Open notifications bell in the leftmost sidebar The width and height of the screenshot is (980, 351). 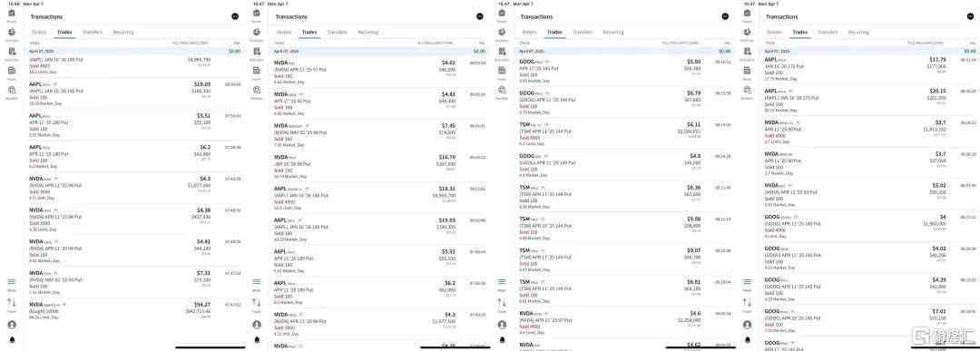11,340
